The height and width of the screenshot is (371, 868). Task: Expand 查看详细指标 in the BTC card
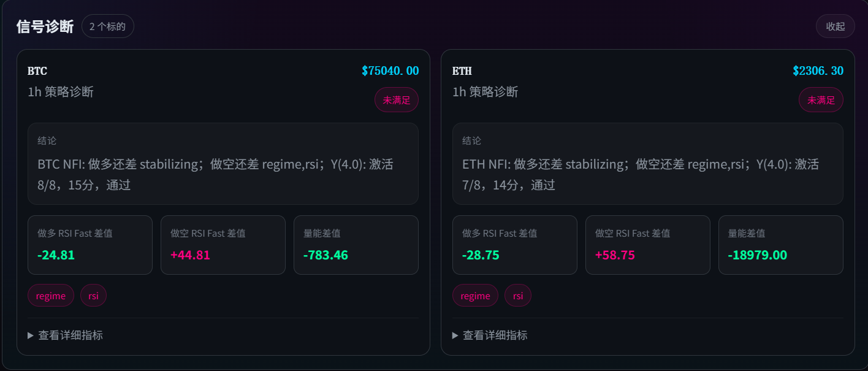[65, 335]
